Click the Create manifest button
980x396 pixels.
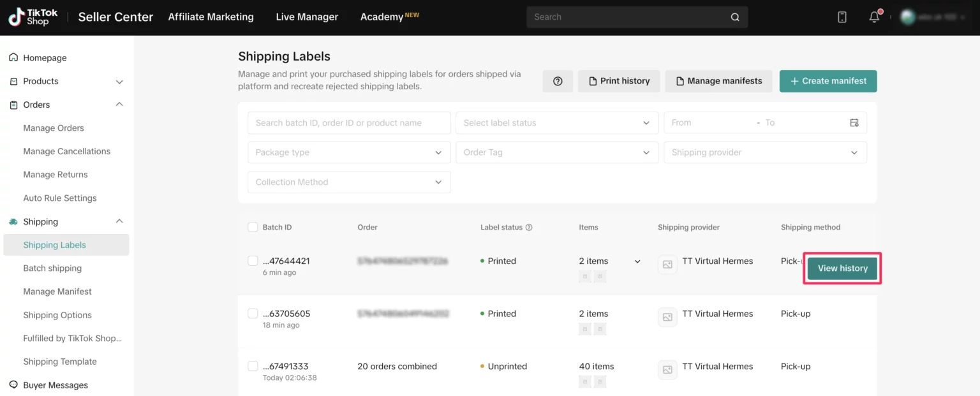click(x=828, y=81)
